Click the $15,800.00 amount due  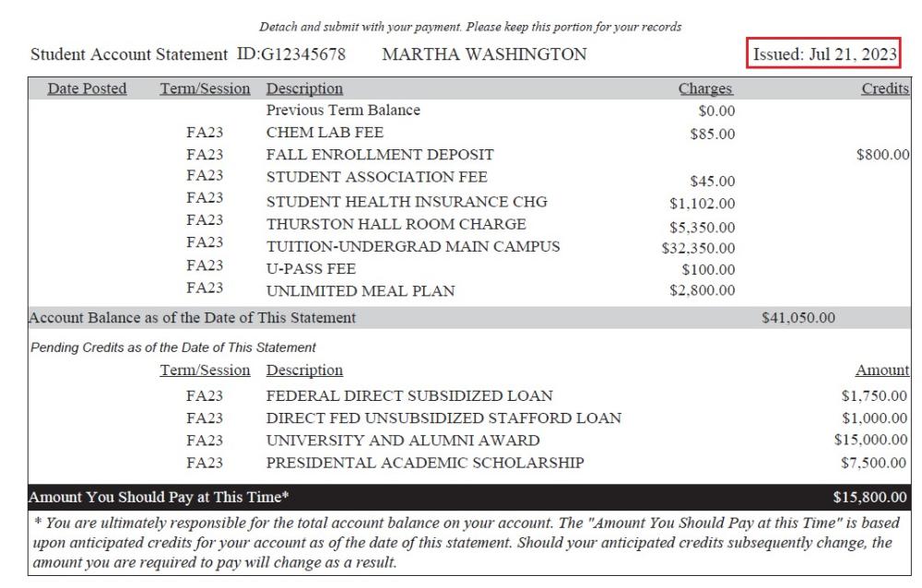click(869, 498)
